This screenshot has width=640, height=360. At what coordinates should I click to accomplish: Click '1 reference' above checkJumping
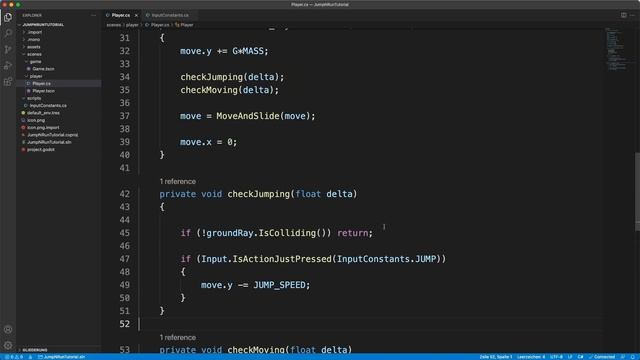(178, 181)
